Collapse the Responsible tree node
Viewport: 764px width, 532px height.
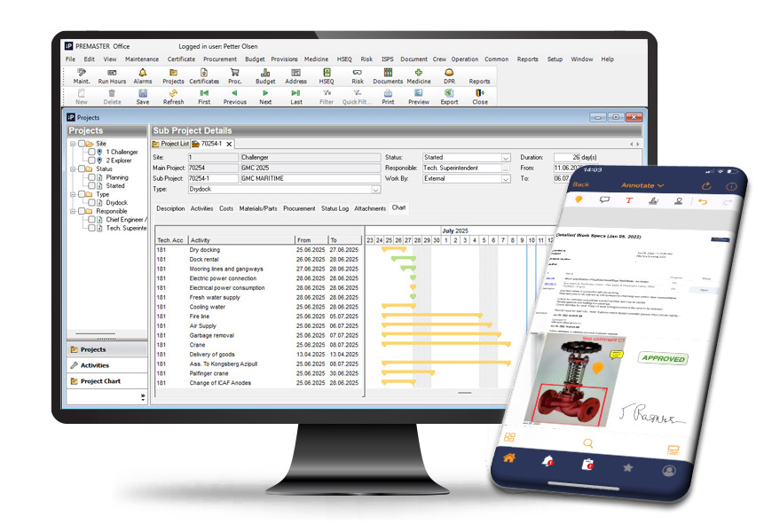point(73,211)
